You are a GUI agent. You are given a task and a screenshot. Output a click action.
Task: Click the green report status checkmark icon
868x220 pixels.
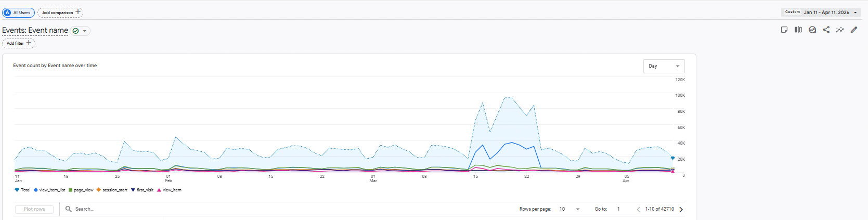tap(76, 31)
